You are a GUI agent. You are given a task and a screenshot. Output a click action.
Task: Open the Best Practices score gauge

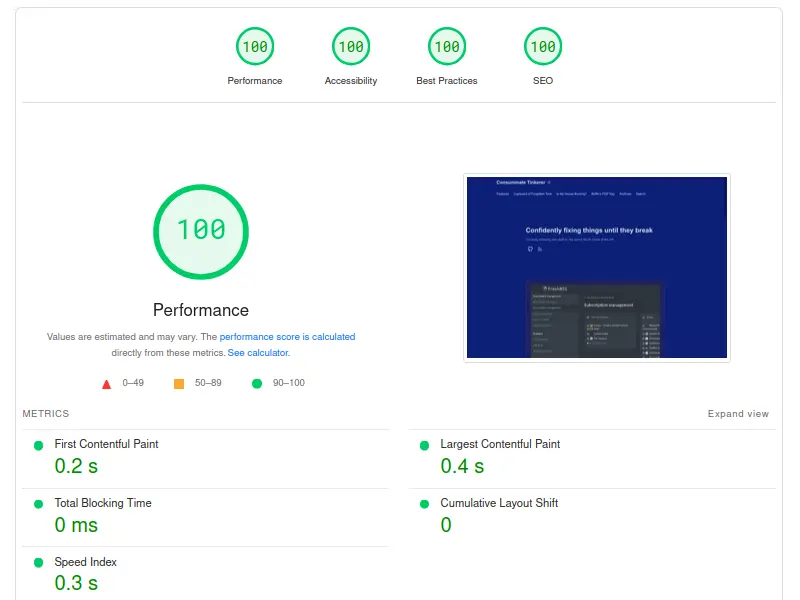point(447,47)
